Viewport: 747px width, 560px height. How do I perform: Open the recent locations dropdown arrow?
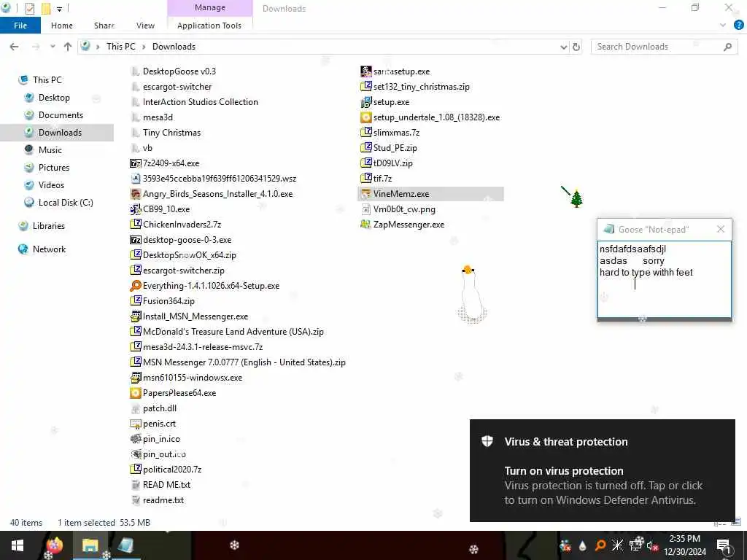coord(53,47)
